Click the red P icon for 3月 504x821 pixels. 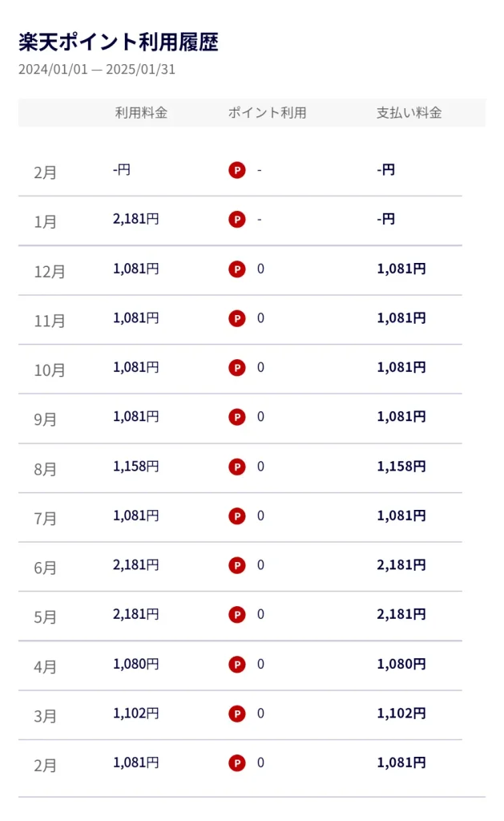click(237, 714)
